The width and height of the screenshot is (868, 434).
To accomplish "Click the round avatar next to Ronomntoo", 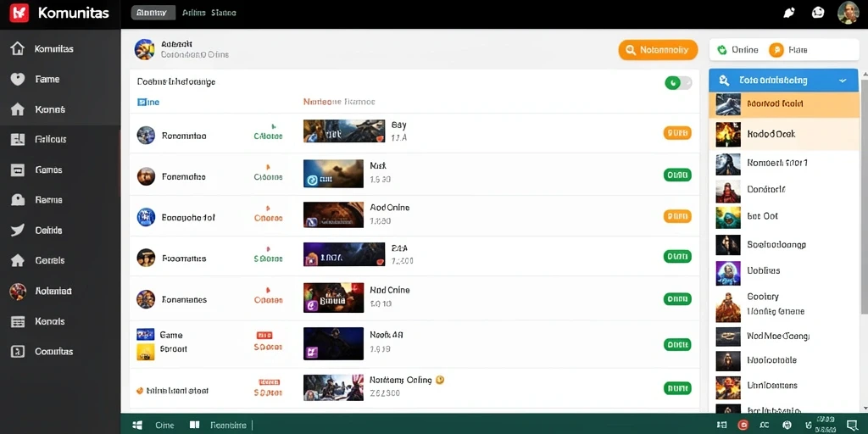I will point(146,135).
